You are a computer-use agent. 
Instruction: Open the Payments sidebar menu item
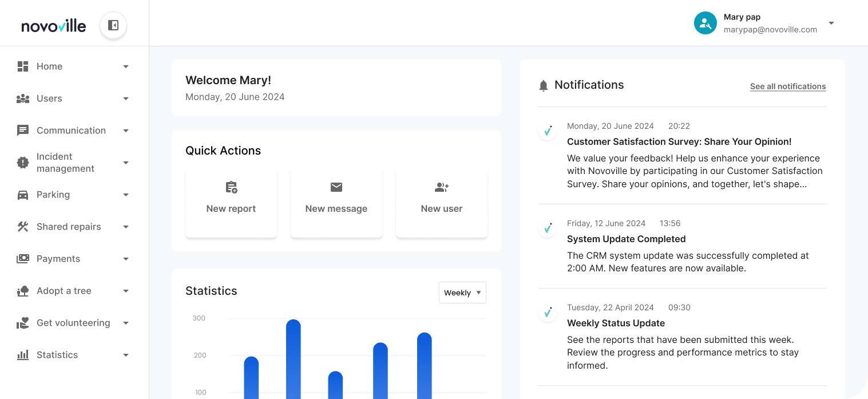pyautogui.click(x=58, y=259)
